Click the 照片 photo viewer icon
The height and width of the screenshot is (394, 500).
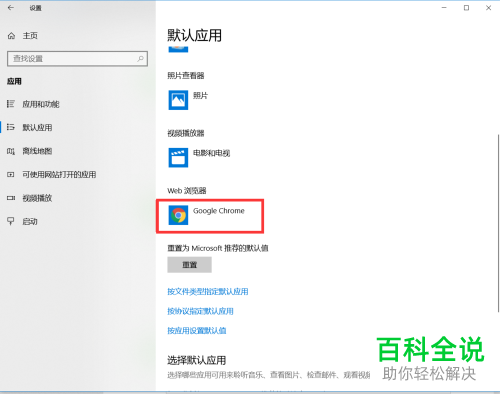pyautogui.click(x=178, y=100)
